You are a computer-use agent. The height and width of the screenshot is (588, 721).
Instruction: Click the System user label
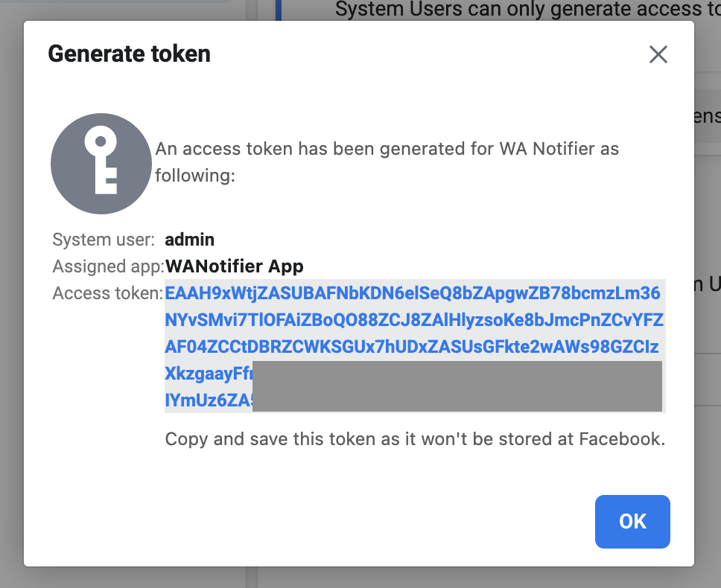[104, 240]
